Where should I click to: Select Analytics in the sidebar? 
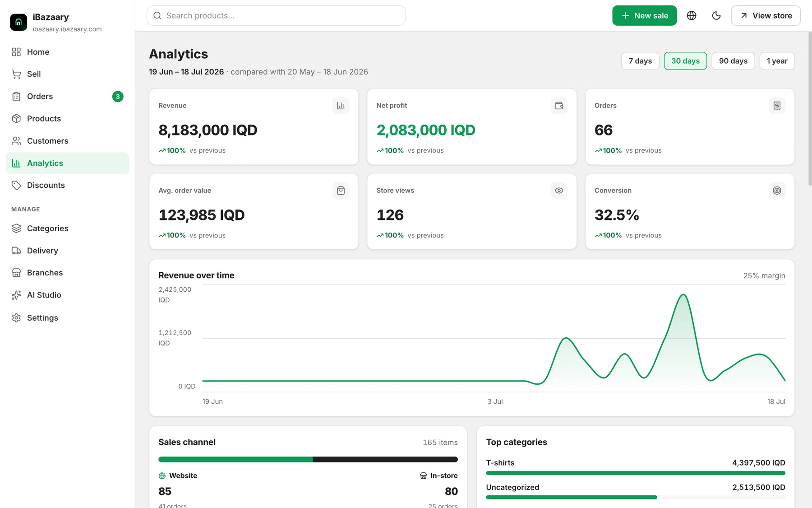coord(67,163)
